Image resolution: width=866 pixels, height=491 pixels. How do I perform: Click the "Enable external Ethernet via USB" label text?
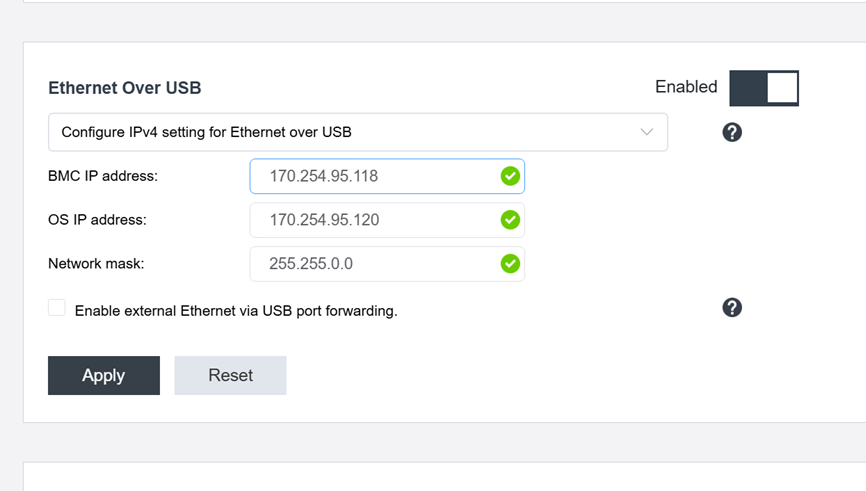pyautogui.click(x=236, y=311)
